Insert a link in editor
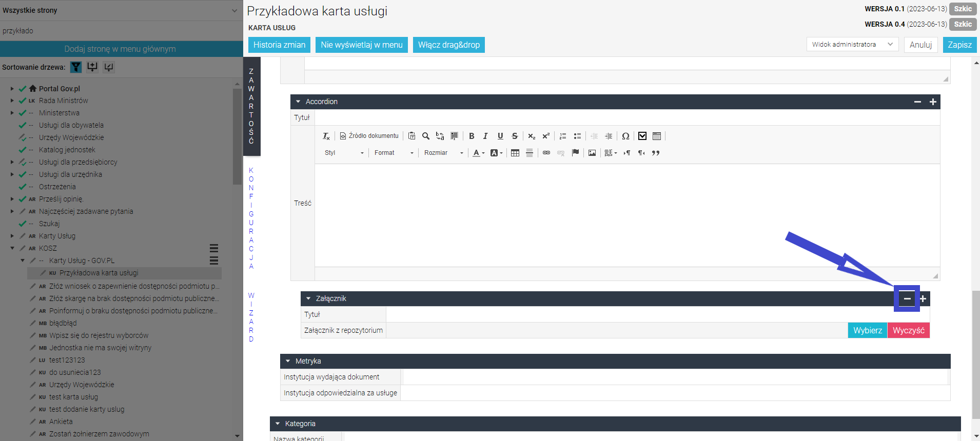This screenshot has height=441, width=980. click(546, 153)
